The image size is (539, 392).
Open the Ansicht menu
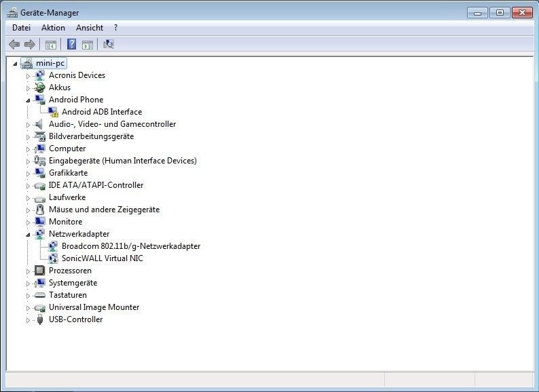(90, 28)
